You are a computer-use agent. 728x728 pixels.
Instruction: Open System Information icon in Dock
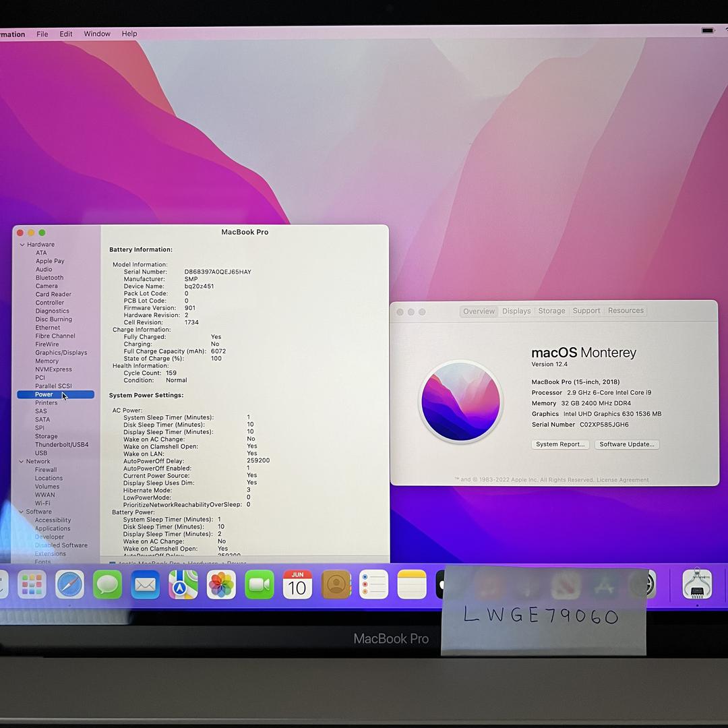click(697, 584)
